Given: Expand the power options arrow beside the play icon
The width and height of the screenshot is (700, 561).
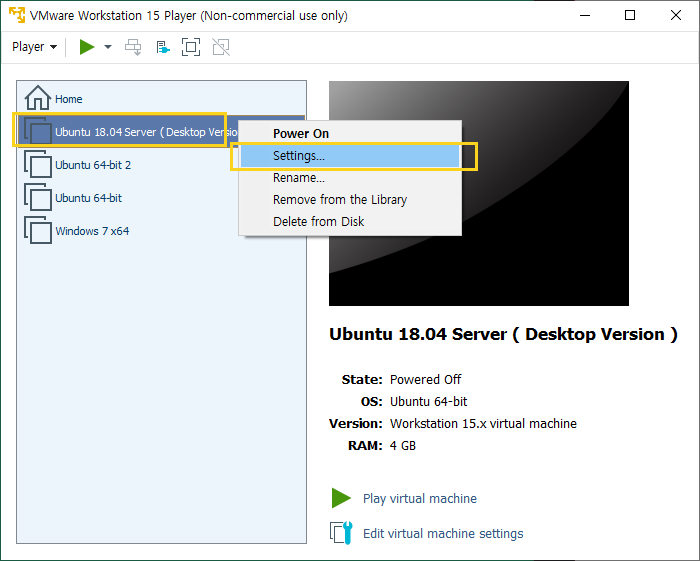Looking at the screenshot, I should (x=108, y=47).
